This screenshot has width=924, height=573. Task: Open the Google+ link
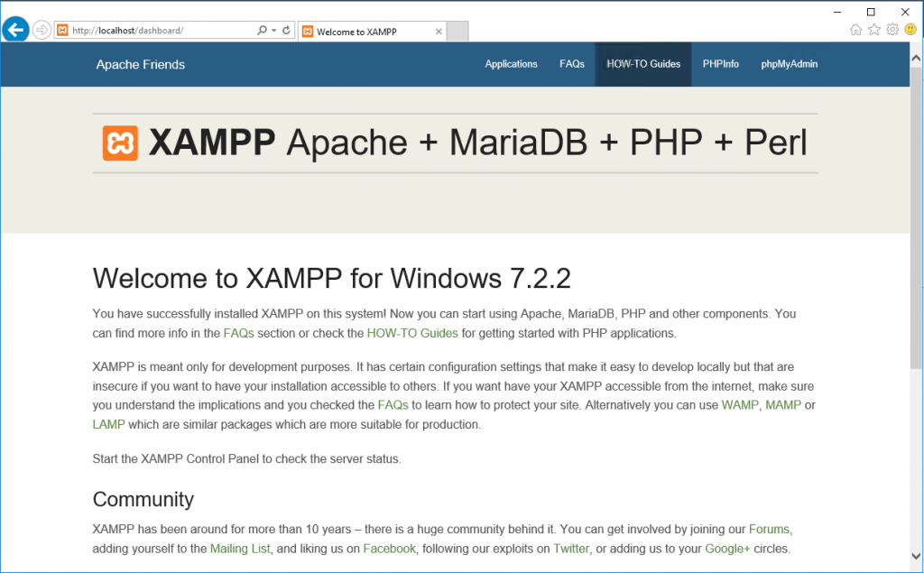tap(727, 549)
